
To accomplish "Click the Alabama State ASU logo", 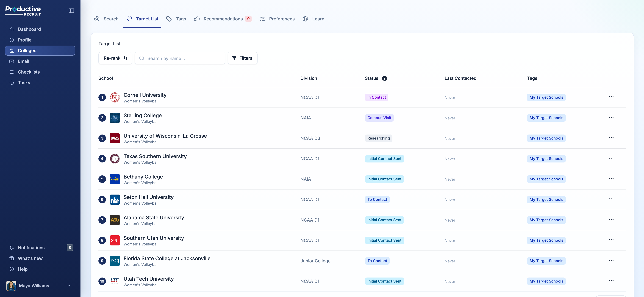I will 115,220.
